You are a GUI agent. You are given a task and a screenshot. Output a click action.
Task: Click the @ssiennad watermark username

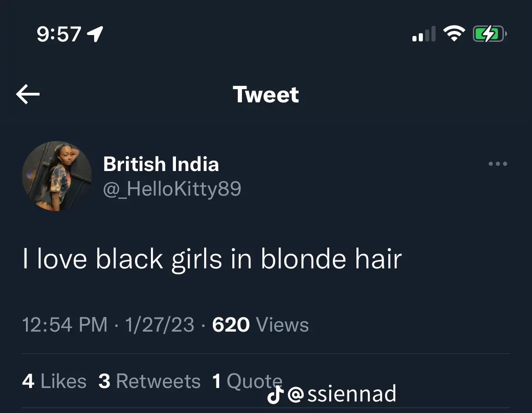342,394
